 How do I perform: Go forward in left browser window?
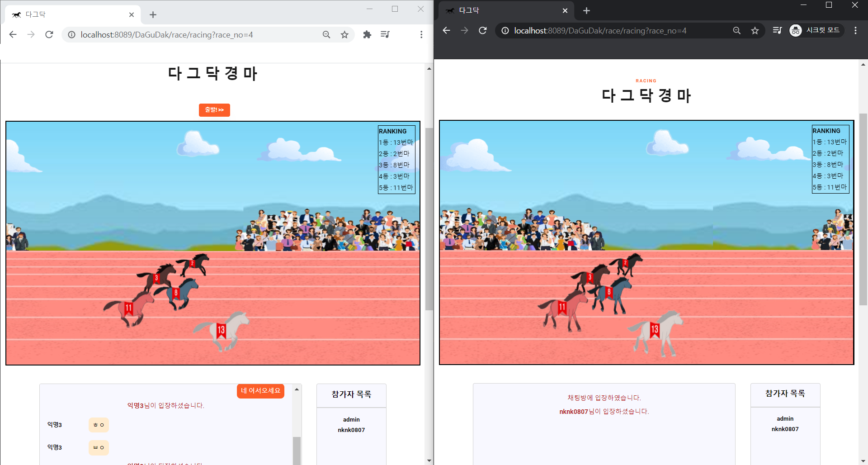tap(31, 34)
